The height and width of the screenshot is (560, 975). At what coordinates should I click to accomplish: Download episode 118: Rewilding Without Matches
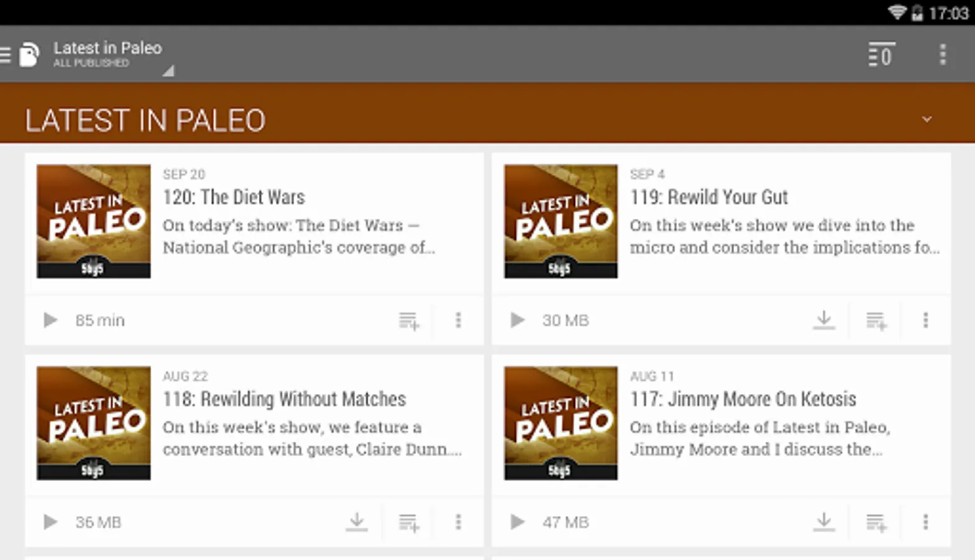click(x=357, y=522)
